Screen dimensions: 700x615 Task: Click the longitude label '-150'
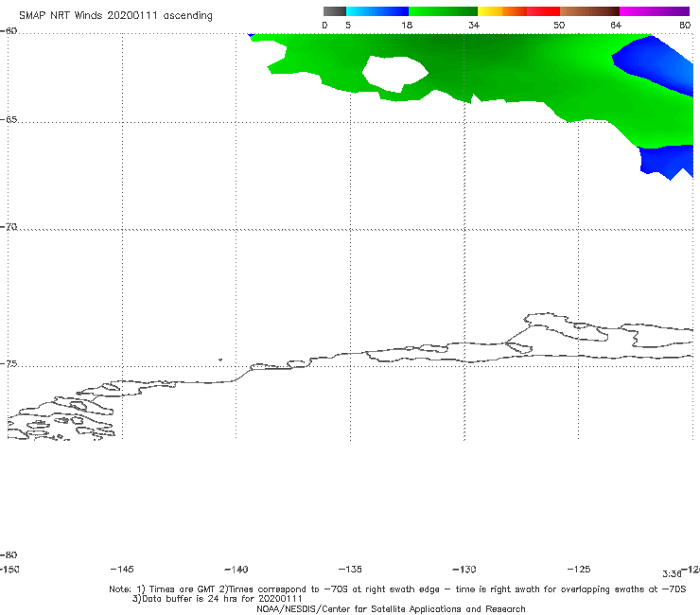coord(9,570)
